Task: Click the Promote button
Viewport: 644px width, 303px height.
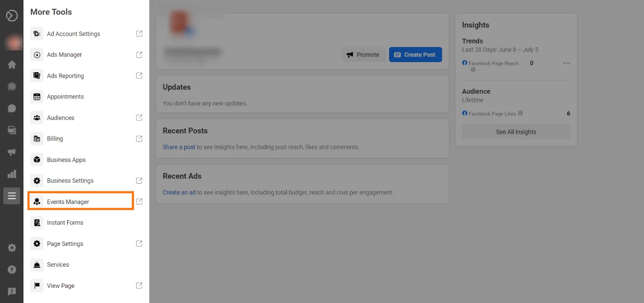Action: (363, 55)
